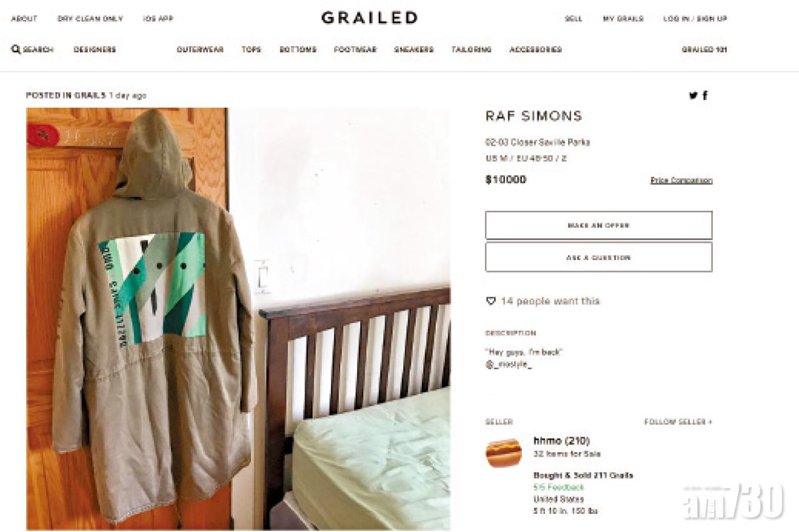Open the Sneakers category menu
This screenshot has width=799, height=532.
[413, 49]
